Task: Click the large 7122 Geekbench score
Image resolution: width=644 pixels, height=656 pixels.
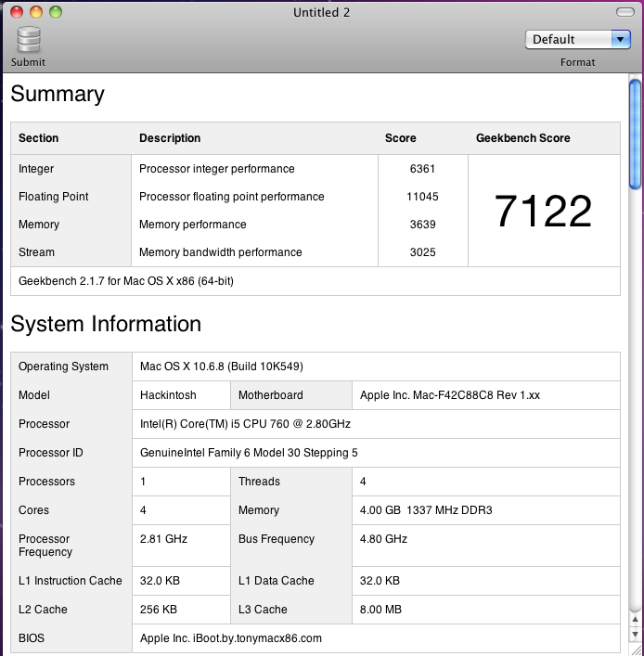Action: (543, 212)
